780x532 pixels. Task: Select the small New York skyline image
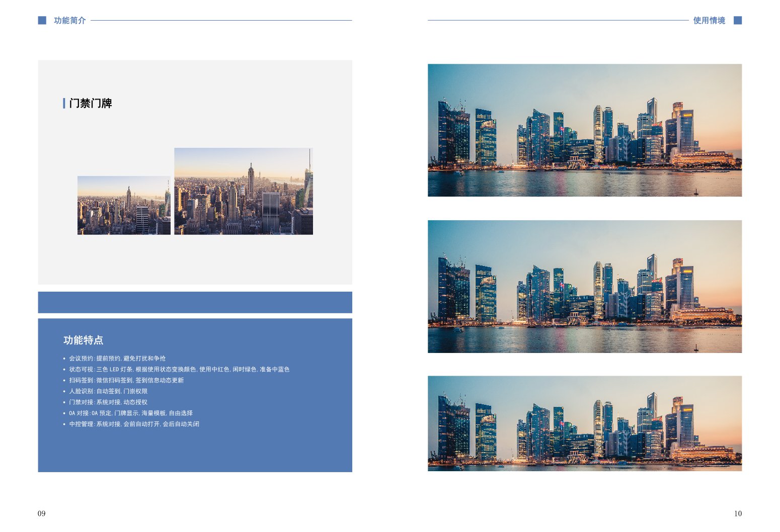point(124,205)
